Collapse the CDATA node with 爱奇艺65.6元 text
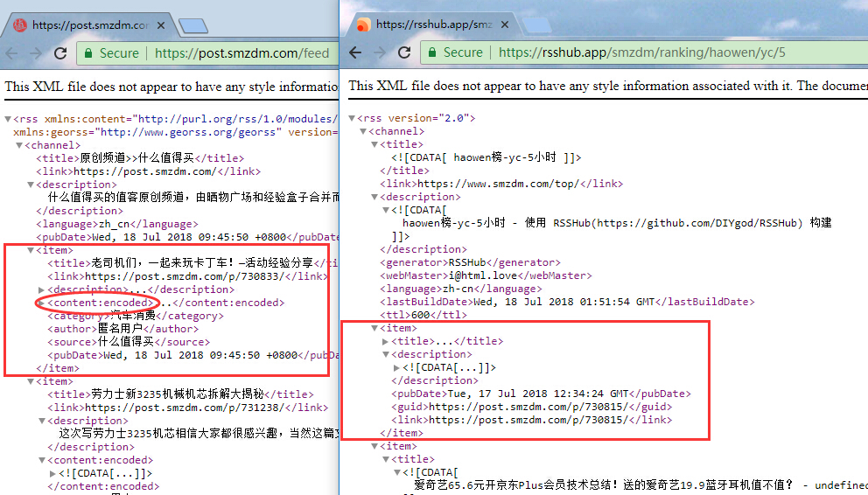This screenshot has height=495, width=868. (397, 473)
